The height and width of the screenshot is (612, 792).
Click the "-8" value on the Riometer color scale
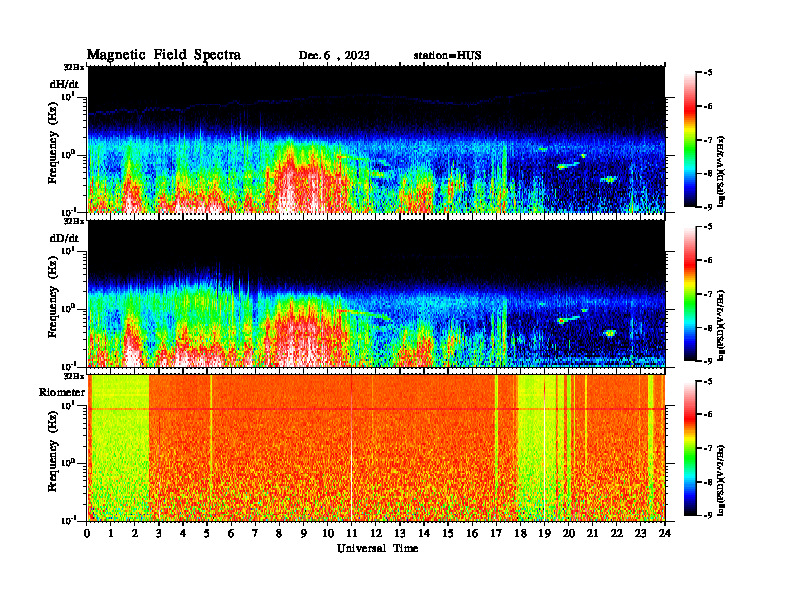coord(708,482)
